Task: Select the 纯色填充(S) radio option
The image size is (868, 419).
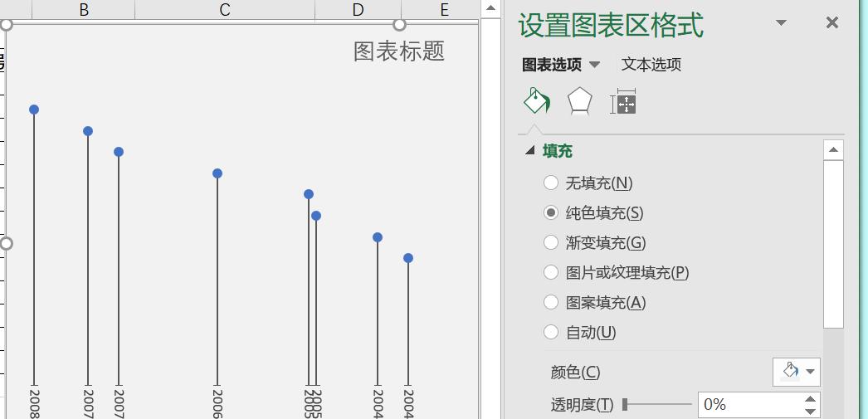Action: tap(551, 212)
